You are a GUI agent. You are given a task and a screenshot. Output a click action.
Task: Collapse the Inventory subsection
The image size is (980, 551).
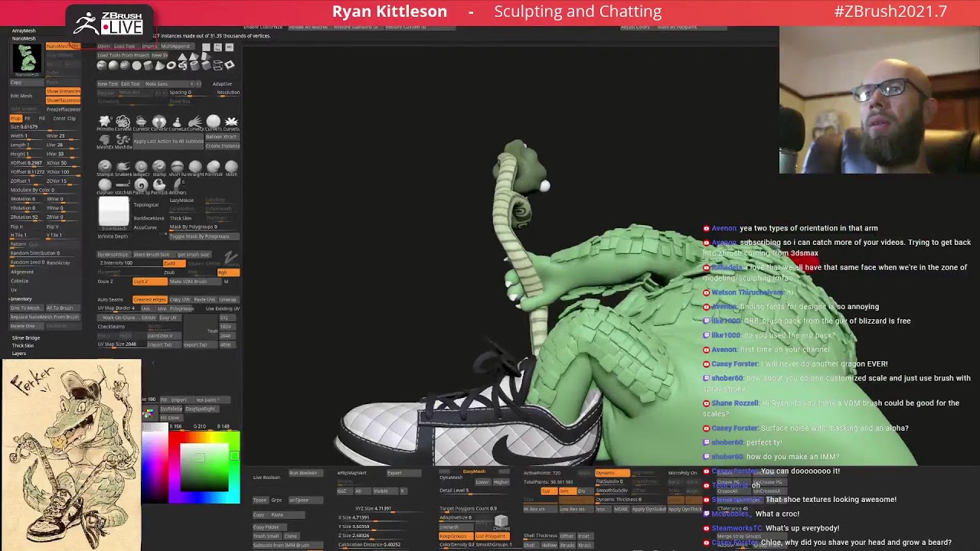21,298
